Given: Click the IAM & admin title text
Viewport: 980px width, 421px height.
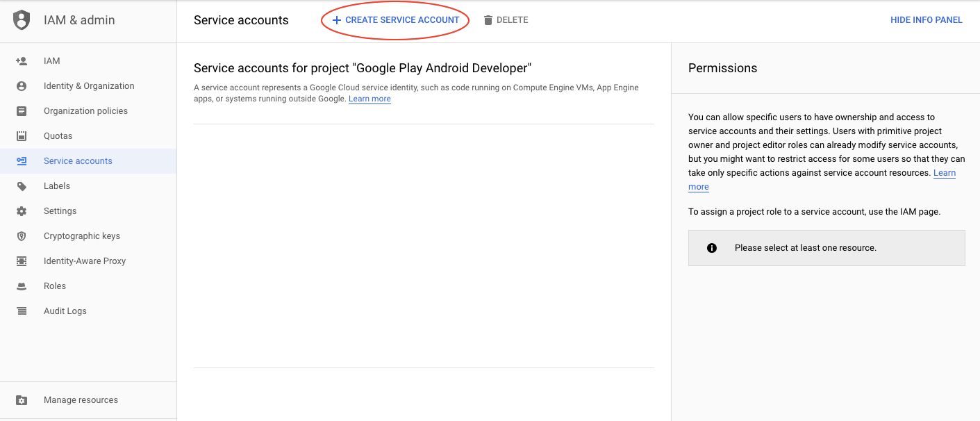Looking at the screenshot, I should click(79, 20).
